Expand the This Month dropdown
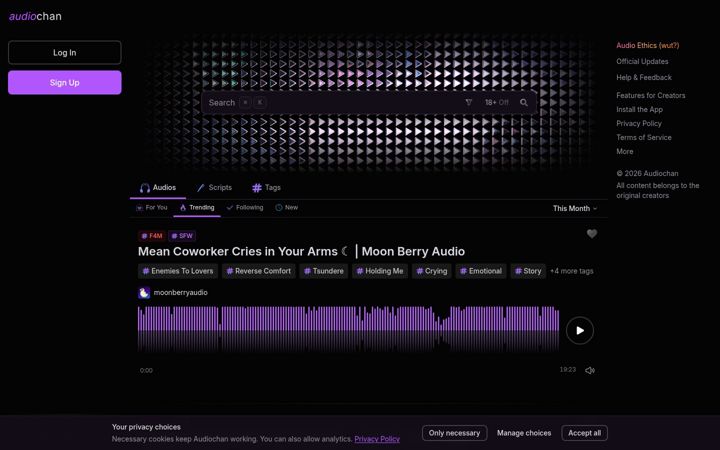Screen dimensions: 720x450 [x=575, y=208]
